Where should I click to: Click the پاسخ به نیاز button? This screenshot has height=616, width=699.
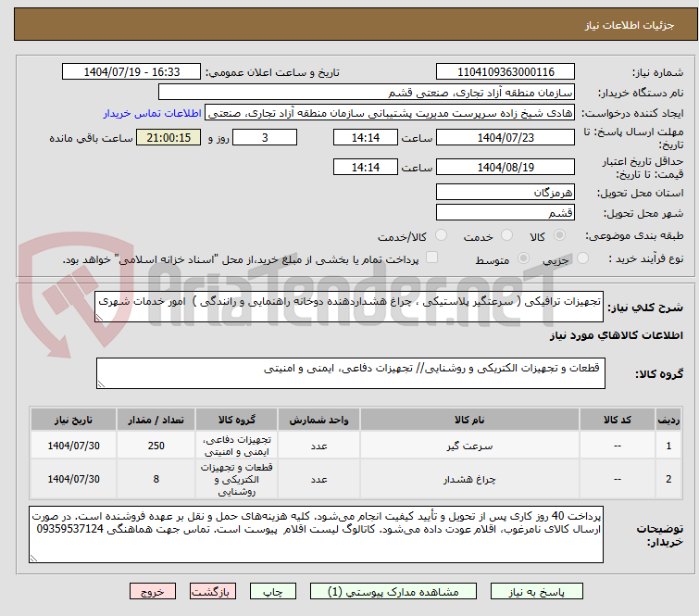pos(537,592)
